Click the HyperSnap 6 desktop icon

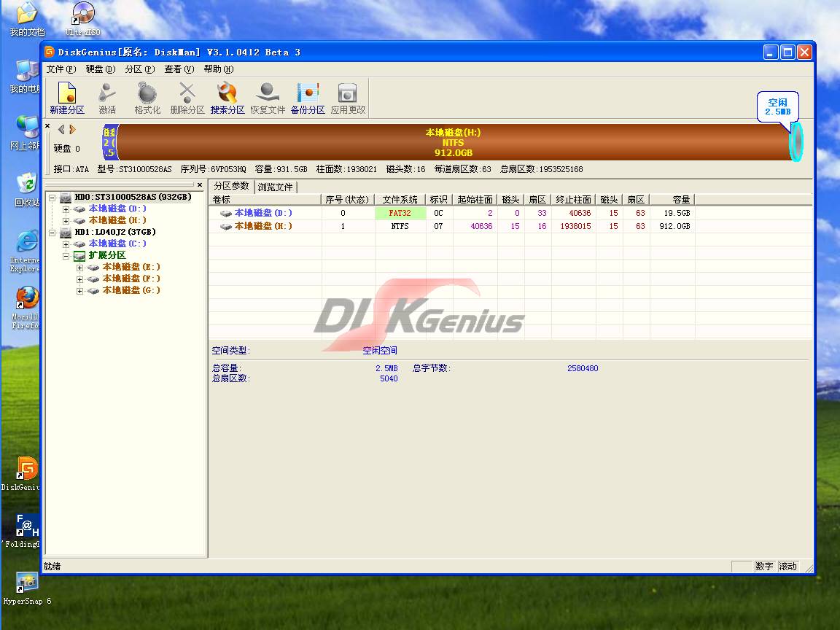pos(27,588)
